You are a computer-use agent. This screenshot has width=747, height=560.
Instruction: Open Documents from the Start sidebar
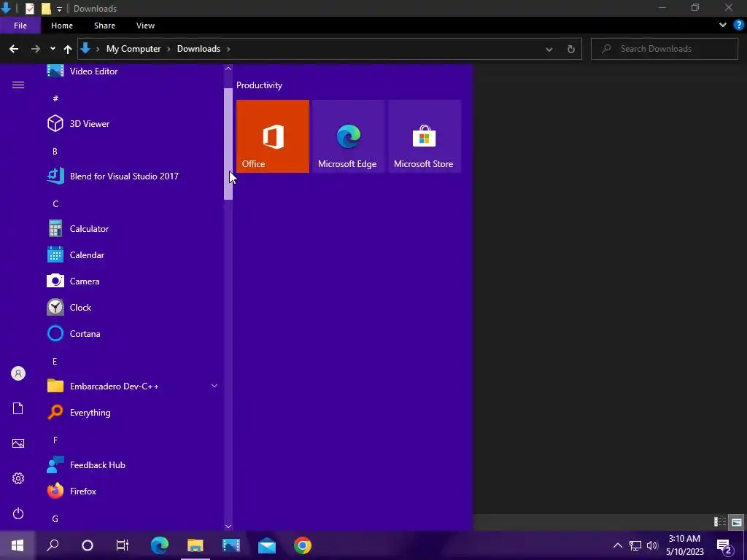click(x=18, y=408)
